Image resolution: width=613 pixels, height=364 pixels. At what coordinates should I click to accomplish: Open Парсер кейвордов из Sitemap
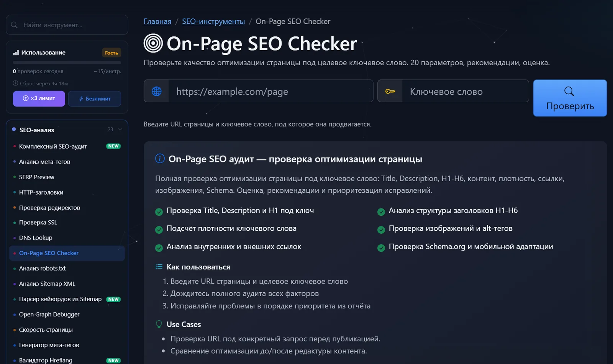coord(67,299)
